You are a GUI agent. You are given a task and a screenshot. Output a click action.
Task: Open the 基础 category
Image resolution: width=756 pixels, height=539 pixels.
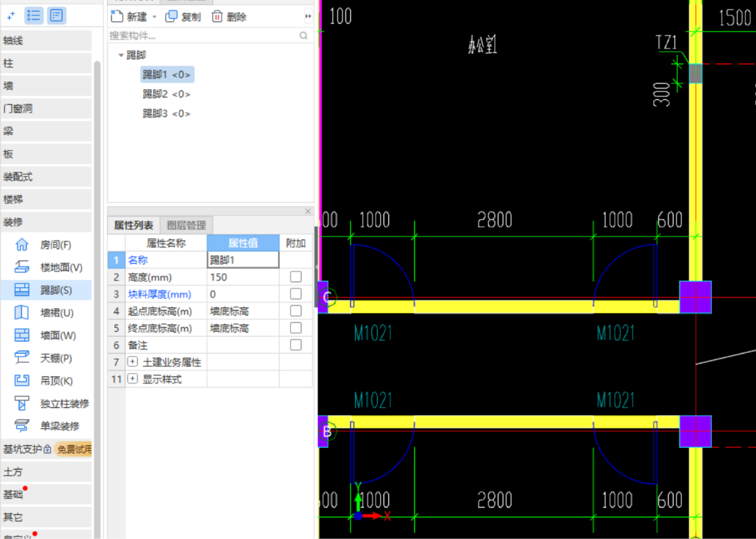(x=46, y=495)
